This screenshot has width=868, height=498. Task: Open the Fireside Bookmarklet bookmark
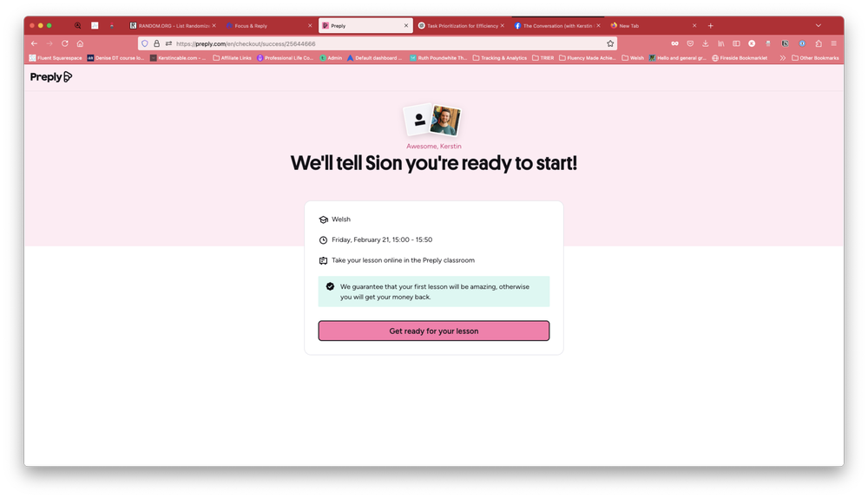click(740, 57)
